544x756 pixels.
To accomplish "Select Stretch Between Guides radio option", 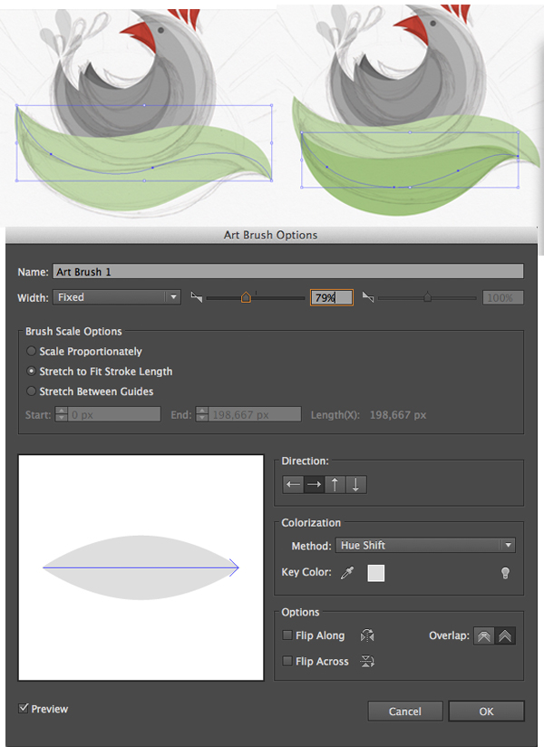I will pyautogui.click(x=32, y=392).
